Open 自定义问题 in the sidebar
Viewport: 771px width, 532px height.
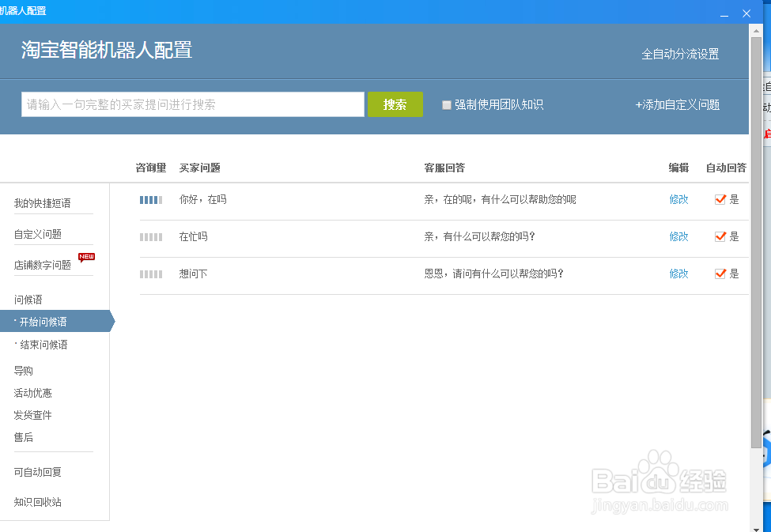tap(38, 234)
